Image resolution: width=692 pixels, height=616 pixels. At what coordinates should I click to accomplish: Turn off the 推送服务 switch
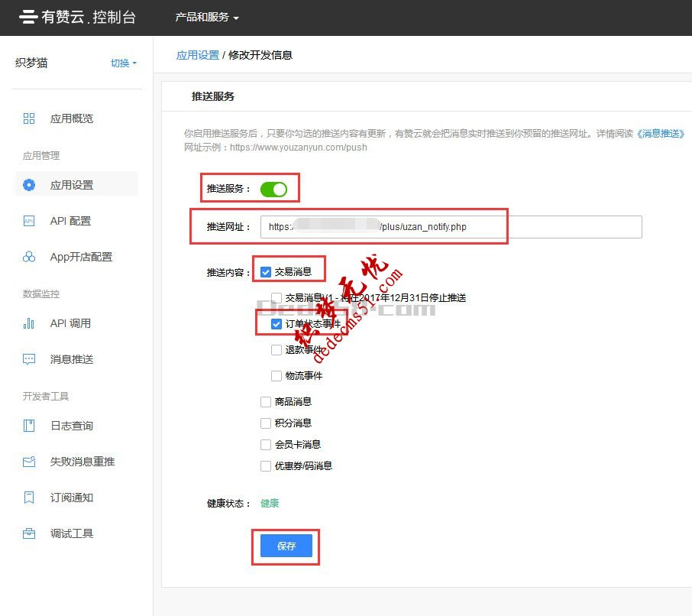273,187
